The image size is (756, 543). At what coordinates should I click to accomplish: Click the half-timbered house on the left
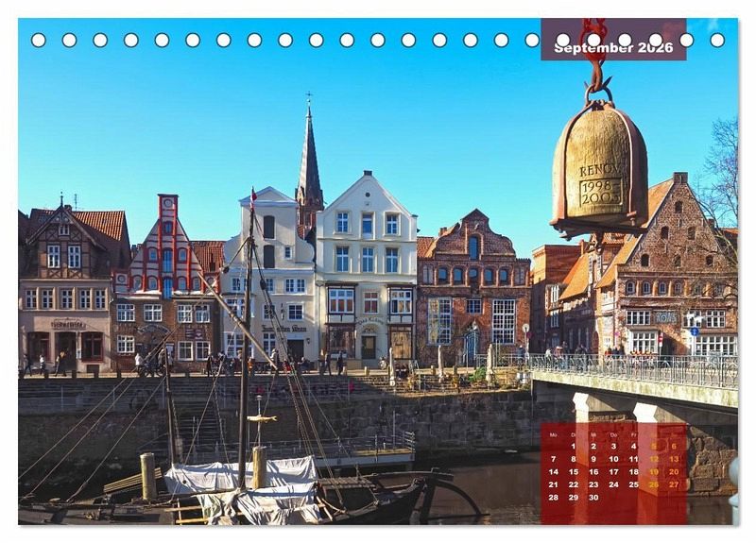[x=66, y=283]
